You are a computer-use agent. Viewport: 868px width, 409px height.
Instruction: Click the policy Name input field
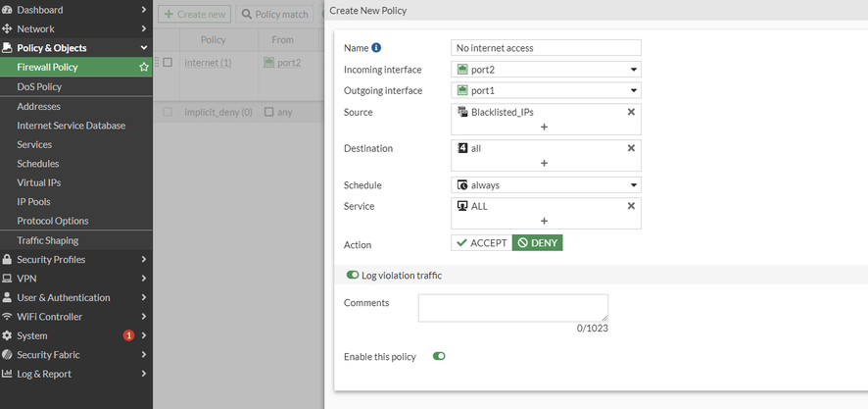coord(546,47)
